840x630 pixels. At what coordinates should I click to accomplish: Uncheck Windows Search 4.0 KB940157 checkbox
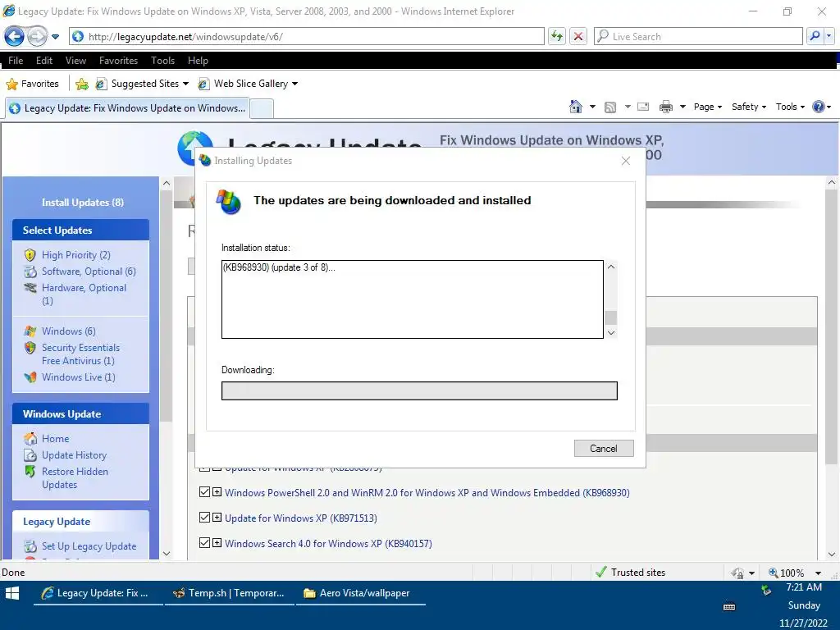[204, 543]
